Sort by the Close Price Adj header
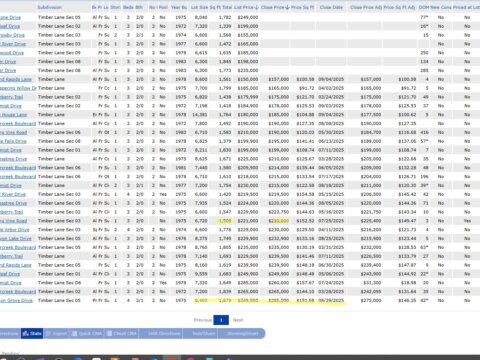480x360 pixels. click(366, 7)
